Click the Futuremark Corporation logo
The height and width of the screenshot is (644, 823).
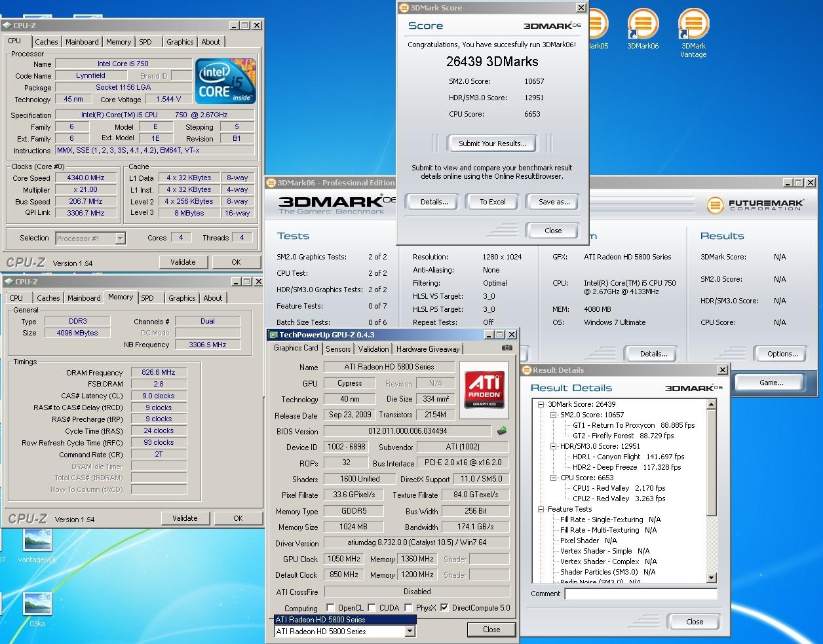[757, 205]
